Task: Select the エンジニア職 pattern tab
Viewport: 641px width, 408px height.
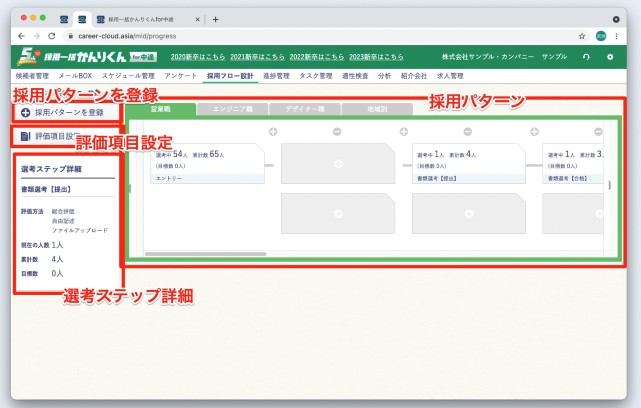Action: point(233,109)
